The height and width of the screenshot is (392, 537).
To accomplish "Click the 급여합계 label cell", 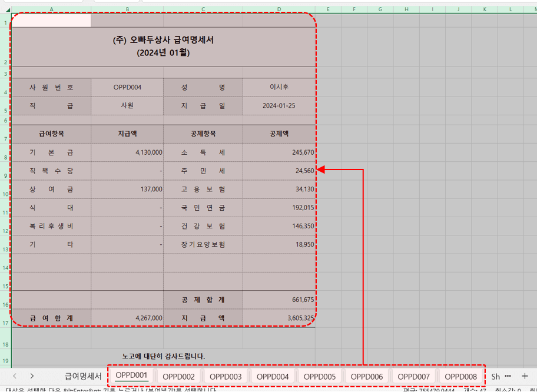I will tap(51, 318).
